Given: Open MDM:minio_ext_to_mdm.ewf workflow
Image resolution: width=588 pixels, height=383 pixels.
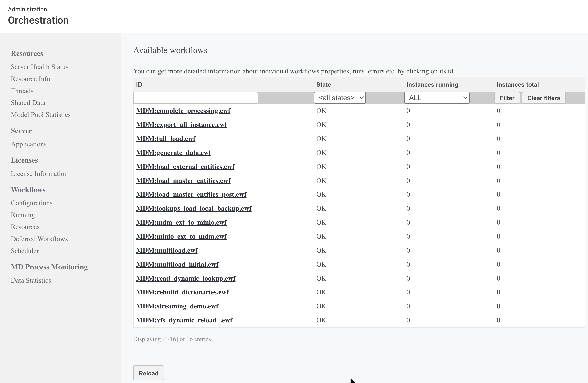Looking at the screenshot, I should coord(181,236).
